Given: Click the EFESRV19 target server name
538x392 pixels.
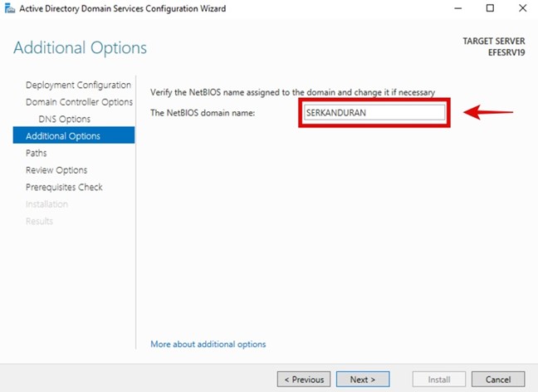Looking at the screenshot, I should pos(506,52).
